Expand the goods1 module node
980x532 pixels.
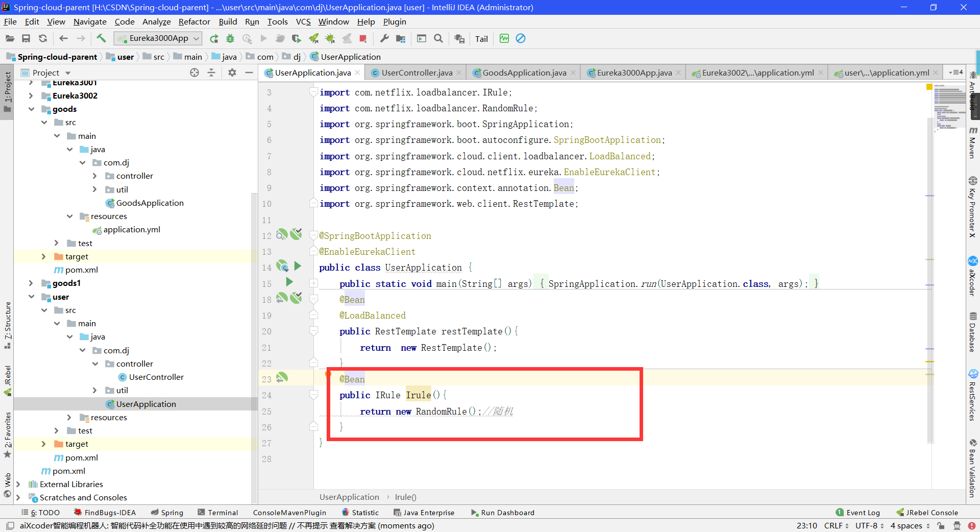[31, 283]
